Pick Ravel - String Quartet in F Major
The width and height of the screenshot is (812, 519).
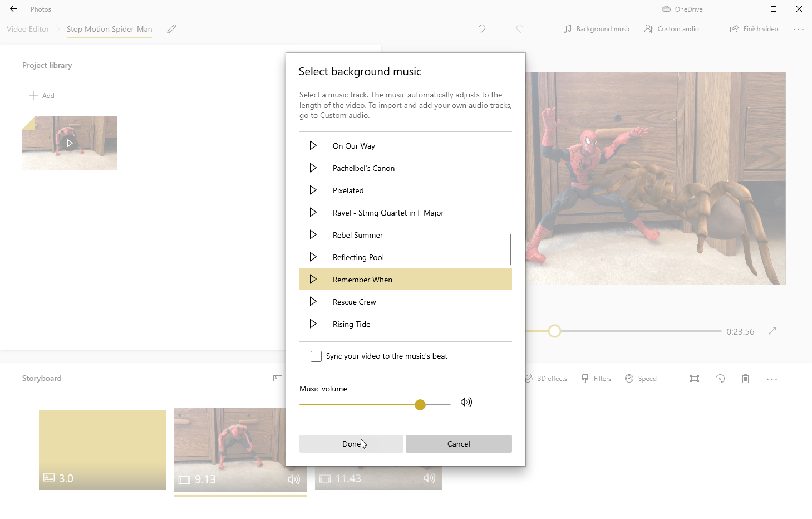405,213
